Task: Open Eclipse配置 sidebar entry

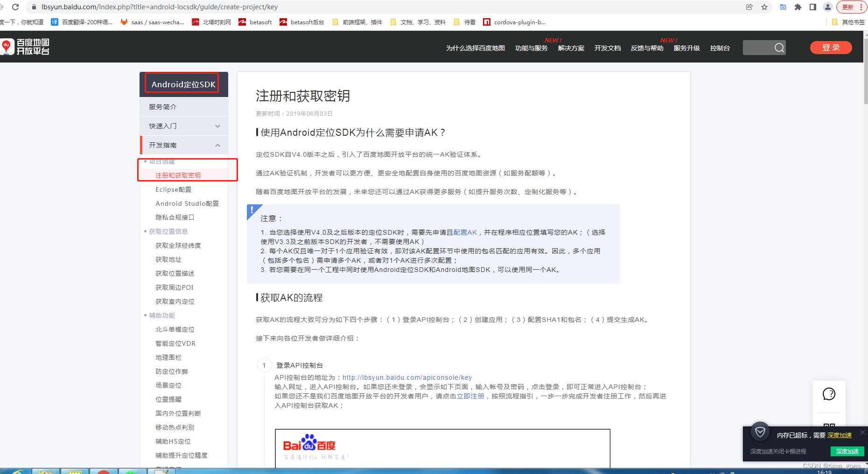Action: point(174,189)
